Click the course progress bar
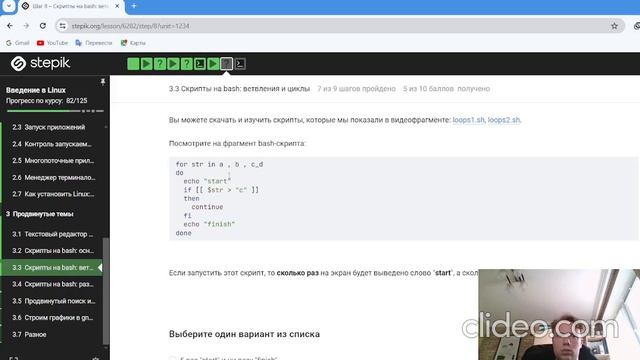This screenshot has height=360, width=640. point(55,111)
